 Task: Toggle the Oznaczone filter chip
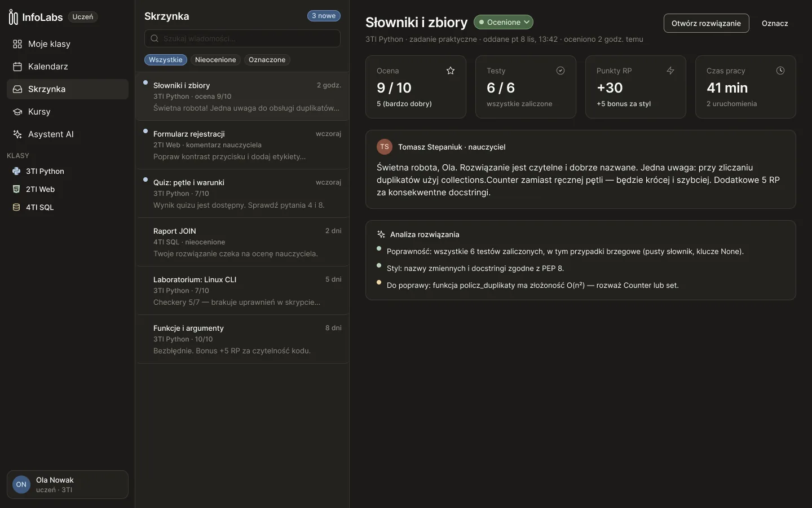click(x=267, y=60)
